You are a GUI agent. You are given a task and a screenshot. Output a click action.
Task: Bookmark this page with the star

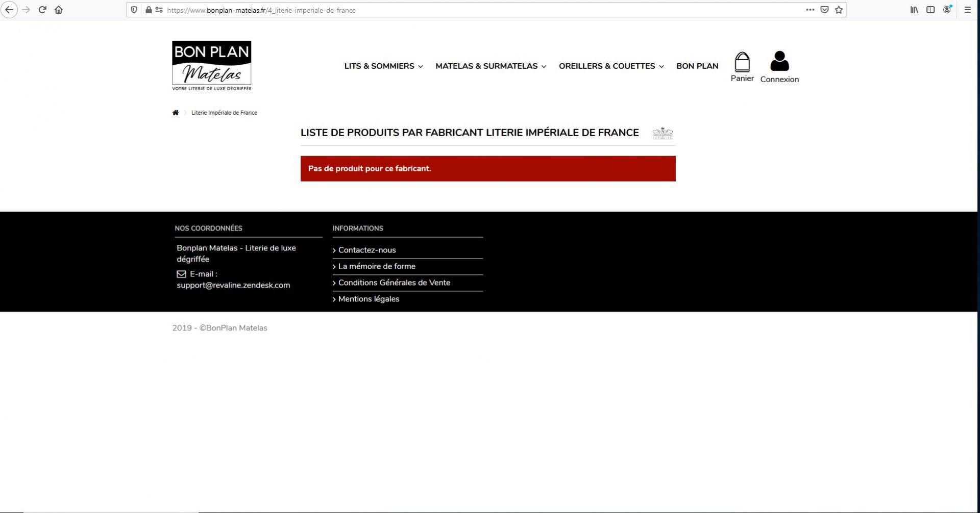839,10
